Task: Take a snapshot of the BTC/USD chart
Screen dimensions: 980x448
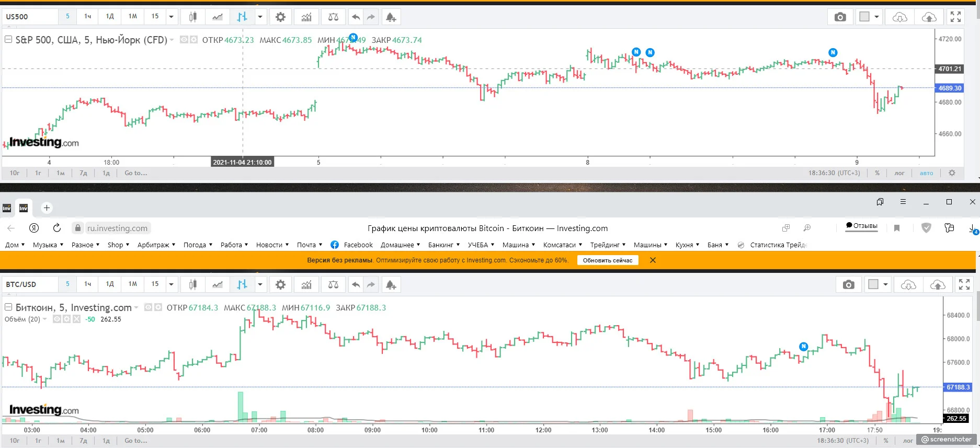Action: [x=849, y=284]
